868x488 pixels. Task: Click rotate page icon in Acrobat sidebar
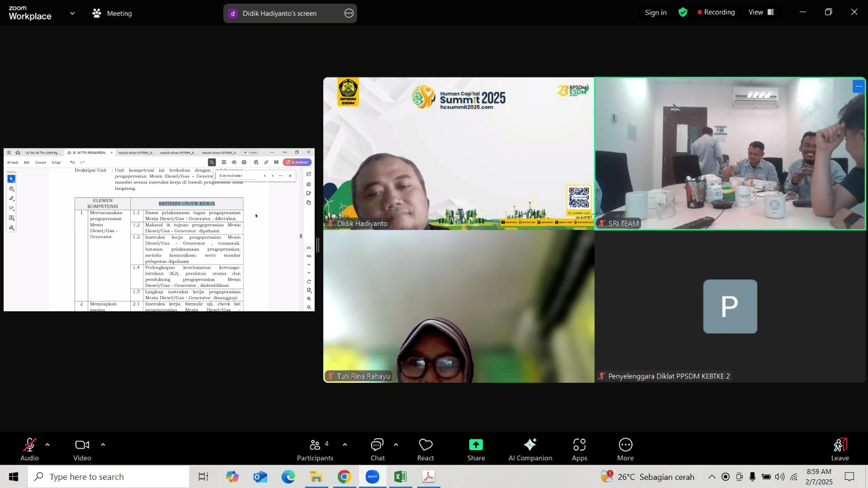click(309, 281)
